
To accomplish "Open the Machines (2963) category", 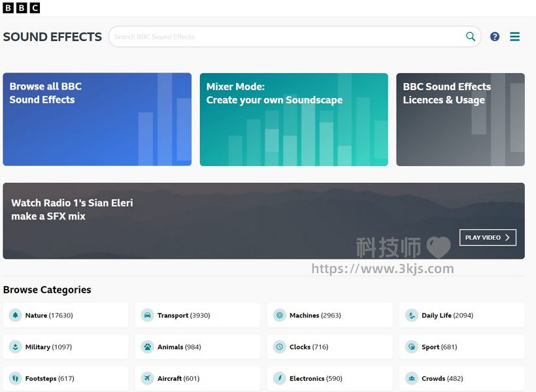I will point(330,315).
